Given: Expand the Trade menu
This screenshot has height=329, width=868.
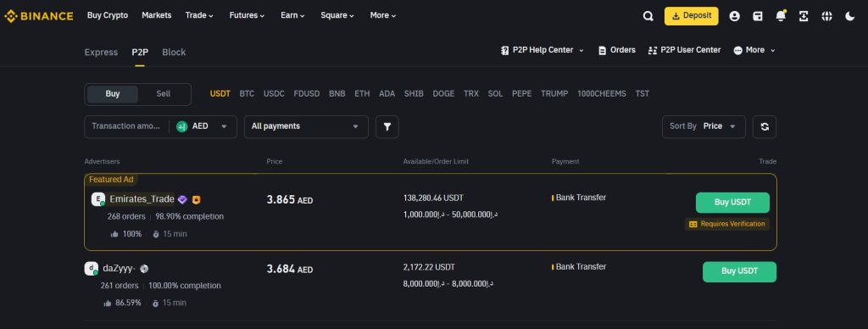Looking at the screenshot, I should coord(199,15).
